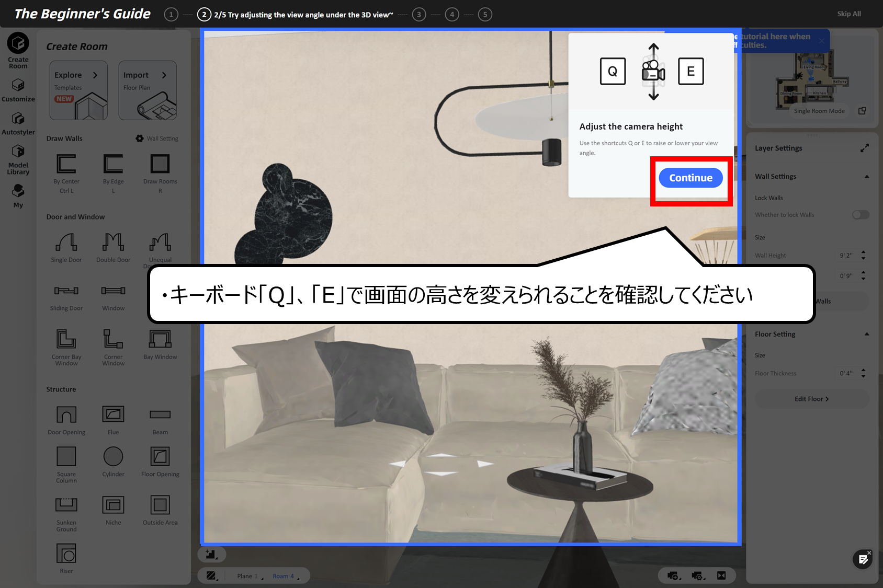Select the Corner Bay Window tool

(x=66, y=347)
